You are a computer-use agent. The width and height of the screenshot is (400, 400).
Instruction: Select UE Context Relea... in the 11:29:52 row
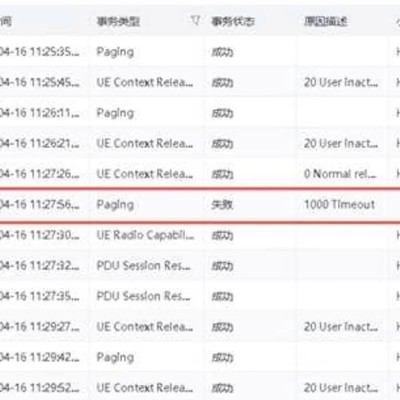[x=145, y=388]
